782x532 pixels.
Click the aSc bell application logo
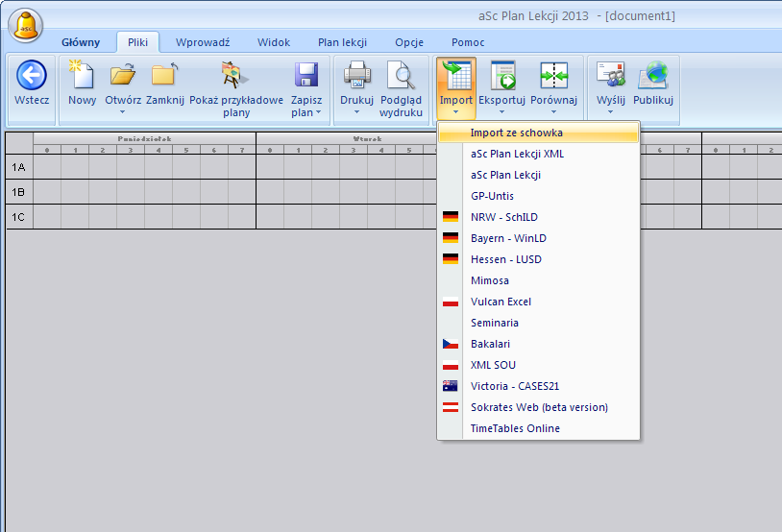[x=28, y=25]
